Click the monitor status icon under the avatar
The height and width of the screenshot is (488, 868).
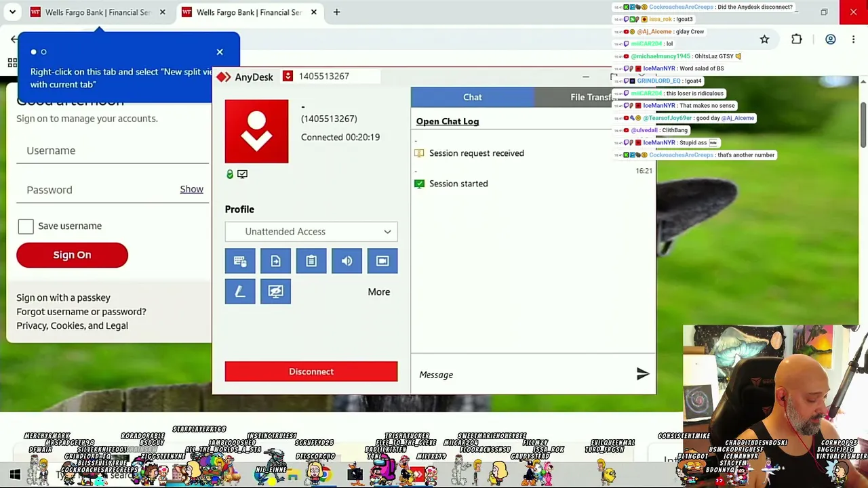242,174
